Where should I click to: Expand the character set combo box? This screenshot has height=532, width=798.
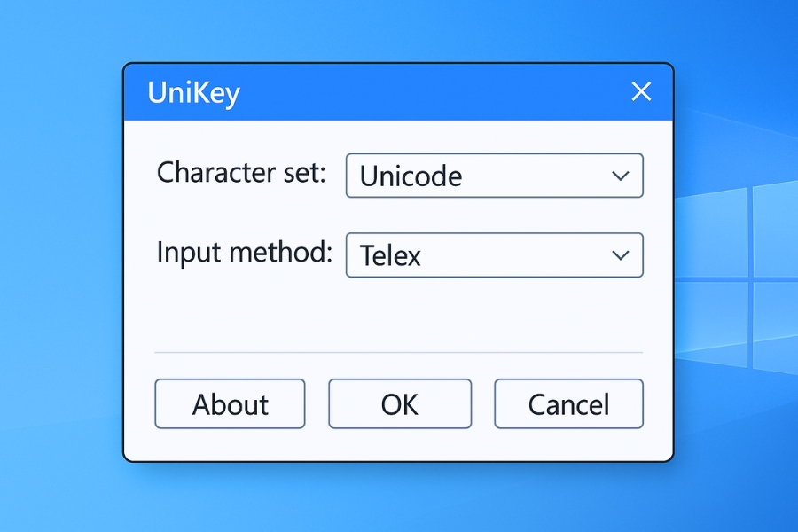(494, 176)
